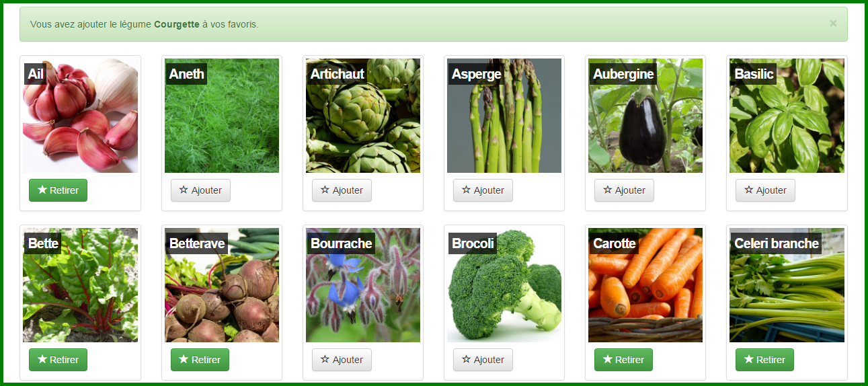
Task: Click the Retirer button under Betterave
Action: (200, 360)
